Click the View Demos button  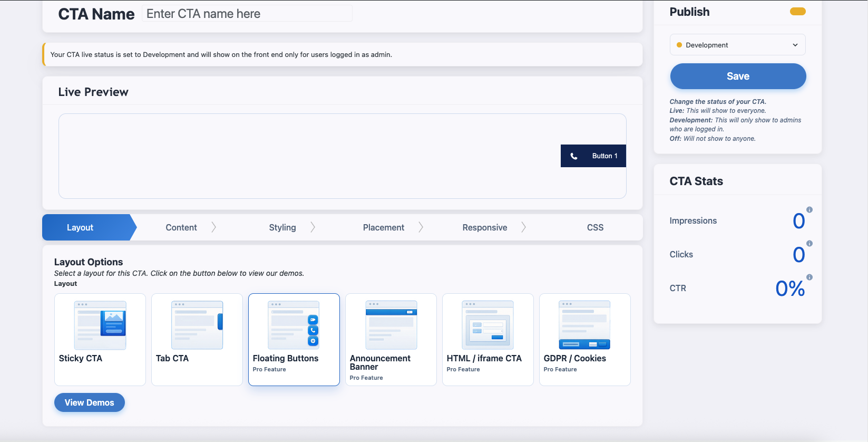pyautogui.click(x=90, y=402)
